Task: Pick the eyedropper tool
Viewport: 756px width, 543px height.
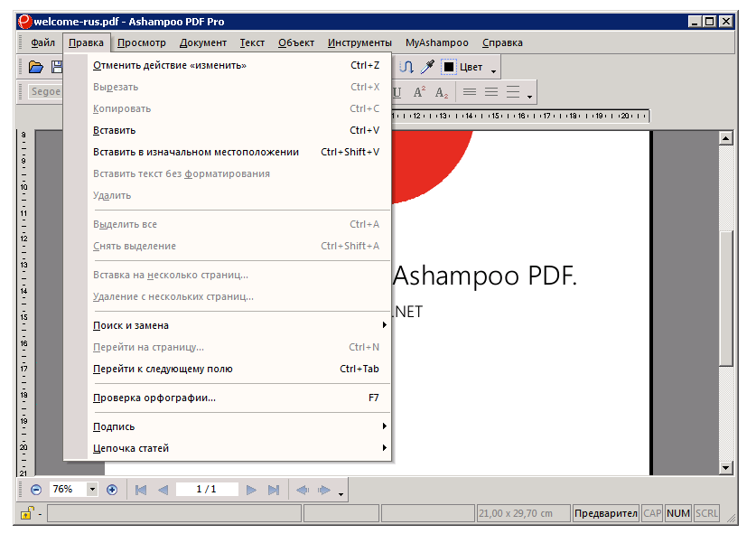Action: pos(427,67)
